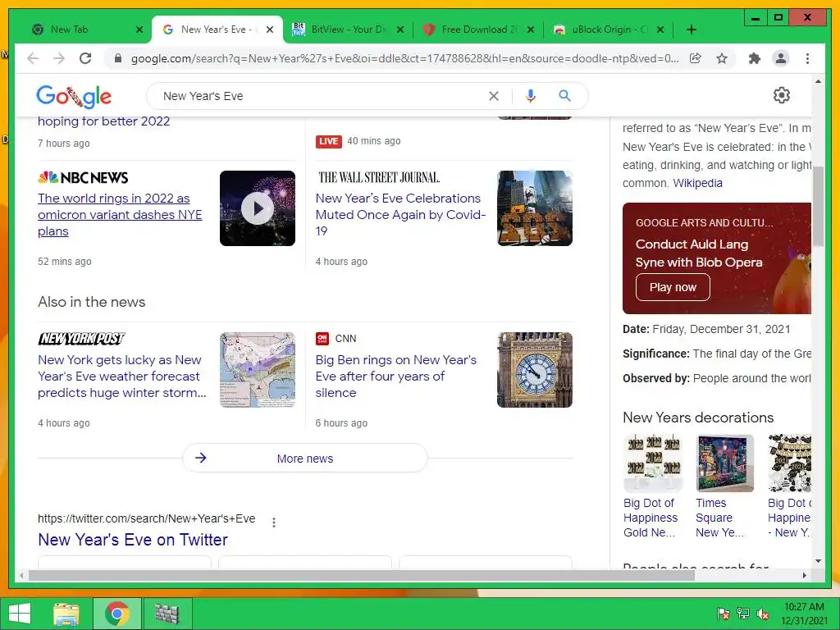Click the Wikipedia link in knowledge panel
Viewport: 840px width, 630px height.
click(697, 183)
